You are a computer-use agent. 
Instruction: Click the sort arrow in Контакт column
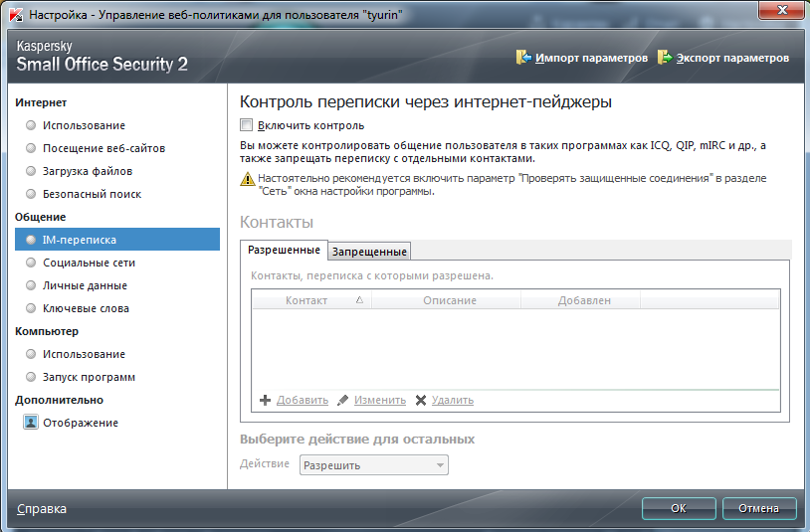359,299
